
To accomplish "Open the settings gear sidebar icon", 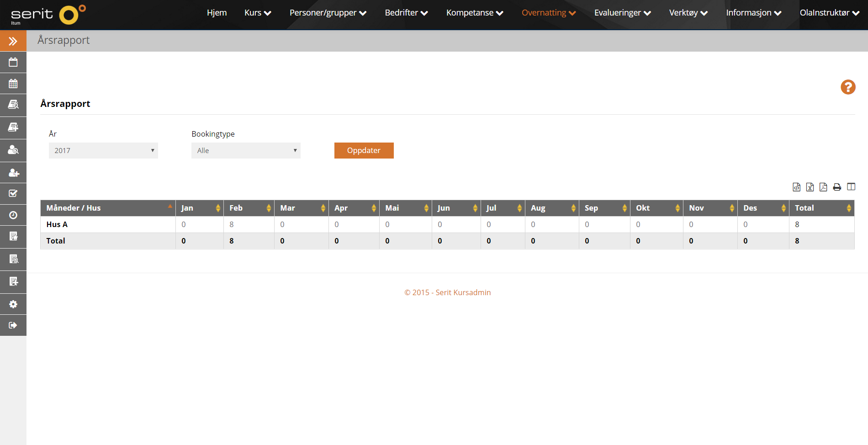I will pyautogui.click(x=13, y=304).
